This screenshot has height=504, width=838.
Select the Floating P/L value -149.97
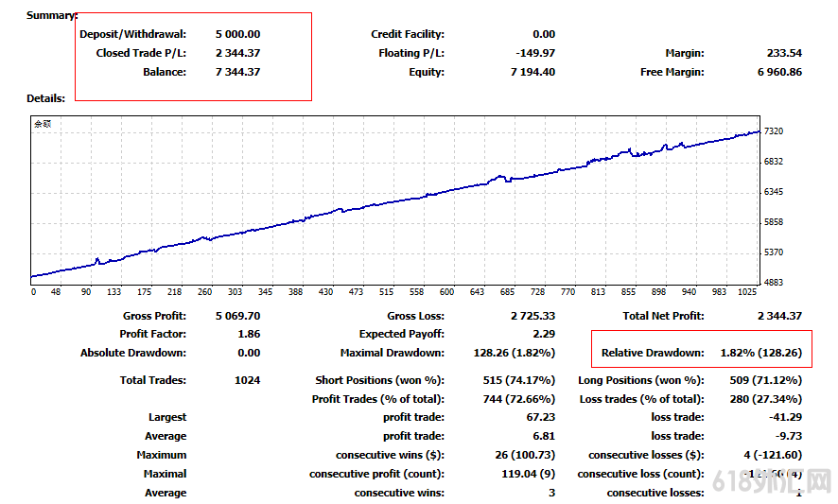coord(535,53)
